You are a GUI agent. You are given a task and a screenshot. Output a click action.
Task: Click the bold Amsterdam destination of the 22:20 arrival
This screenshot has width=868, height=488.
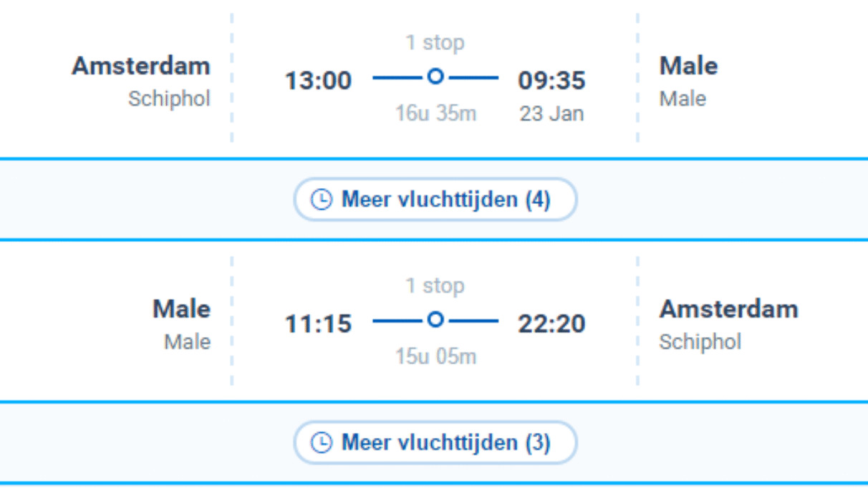(728, 309)
